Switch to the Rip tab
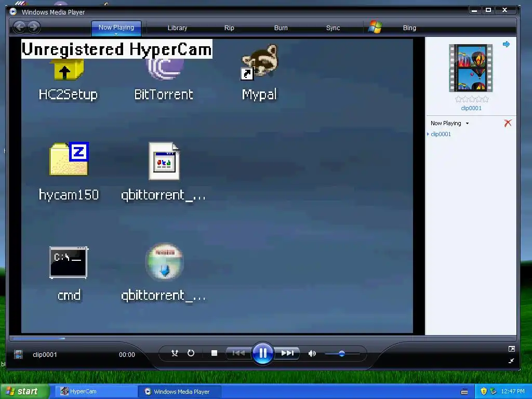This screenshot has width=532, height=399. [x=229, y=28]
